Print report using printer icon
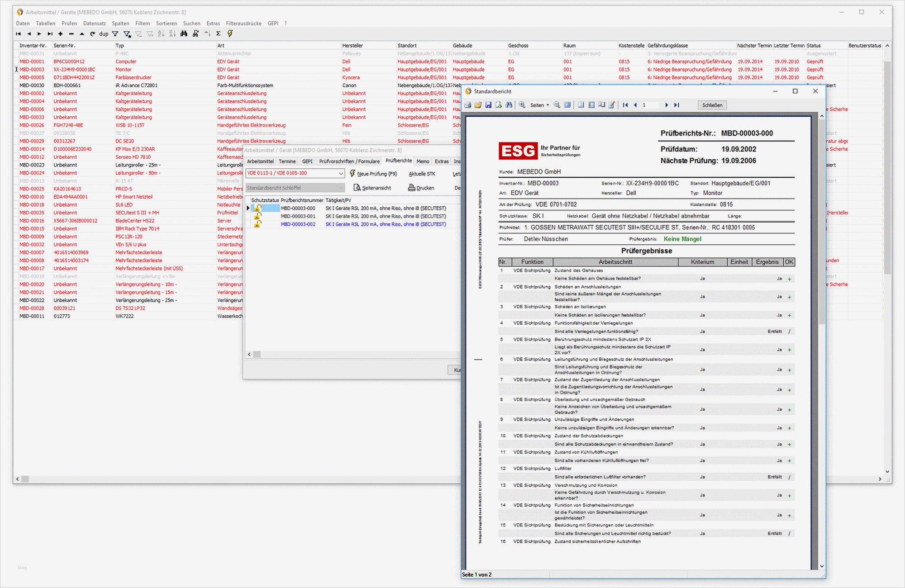Screen dimensions: 905x588 (468, 105)
